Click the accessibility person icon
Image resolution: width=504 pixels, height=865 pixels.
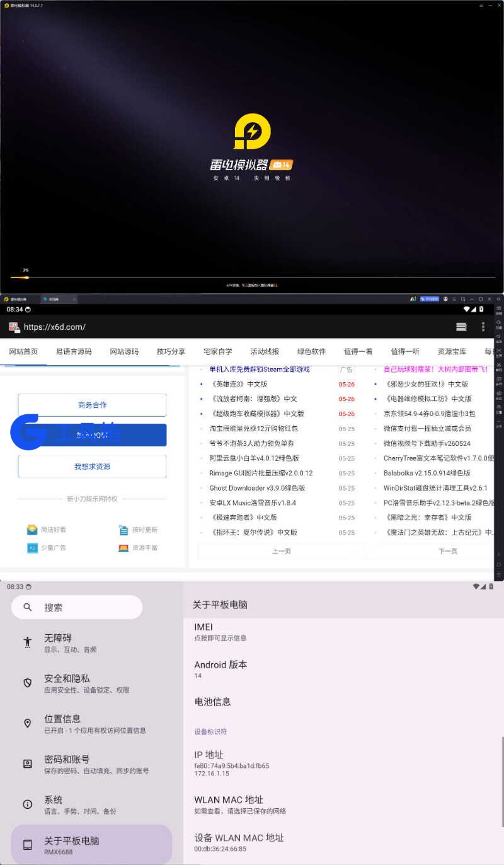pos(28,642)
